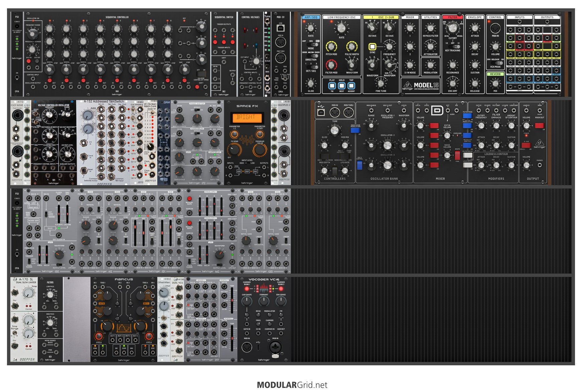Viewport: 585px width, 392px height.
Task: Click the Model 15 INPUTS audio jack
Action: click(x=520, y=22)
